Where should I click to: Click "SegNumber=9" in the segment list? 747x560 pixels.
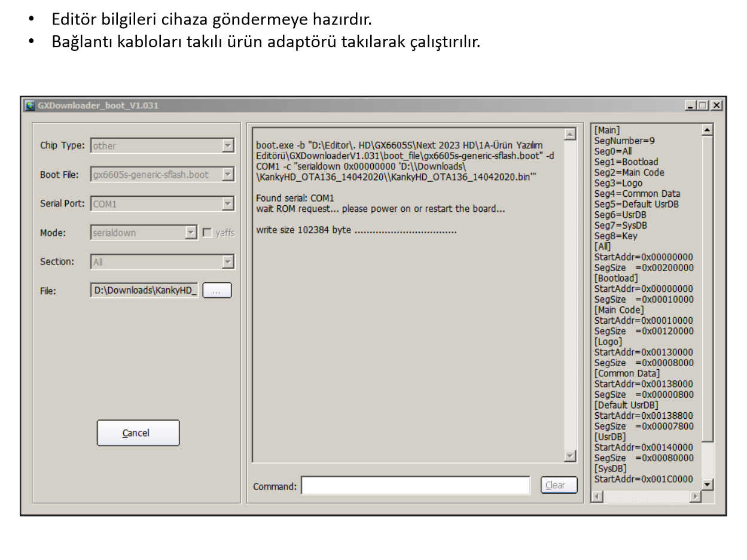click(624, 141)
